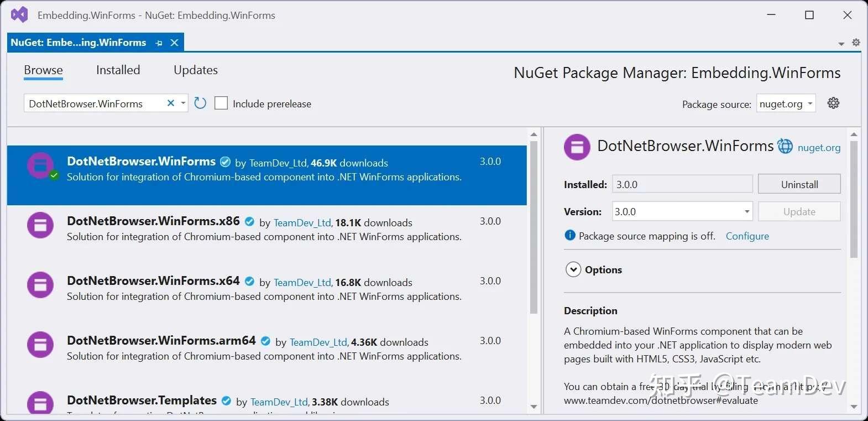Click the package source mapping info icon
Image resolution: width=868 pixels, height=421 pixels.
[570, 235]
